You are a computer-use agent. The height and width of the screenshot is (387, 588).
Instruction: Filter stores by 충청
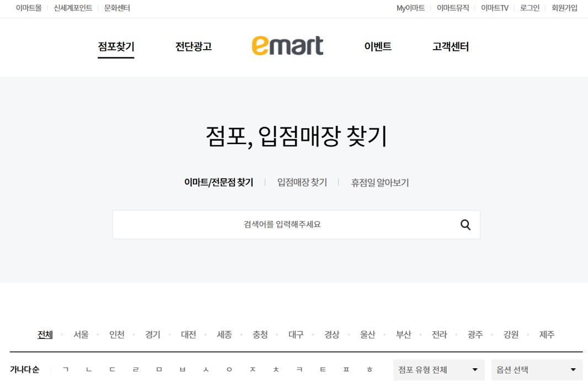260,335
